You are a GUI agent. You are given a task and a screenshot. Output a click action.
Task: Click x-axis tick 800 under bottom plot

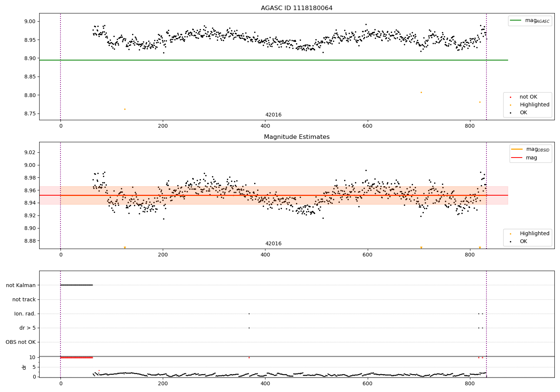coord(470,383)
